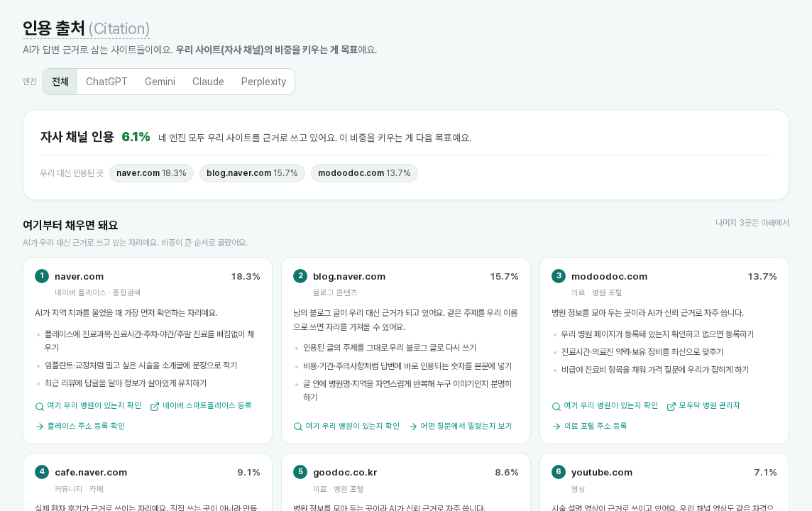Click the number 3 badge on the modoodoc.com card
The width and height of the screenshot is (812, 511).
pos(558,276)
